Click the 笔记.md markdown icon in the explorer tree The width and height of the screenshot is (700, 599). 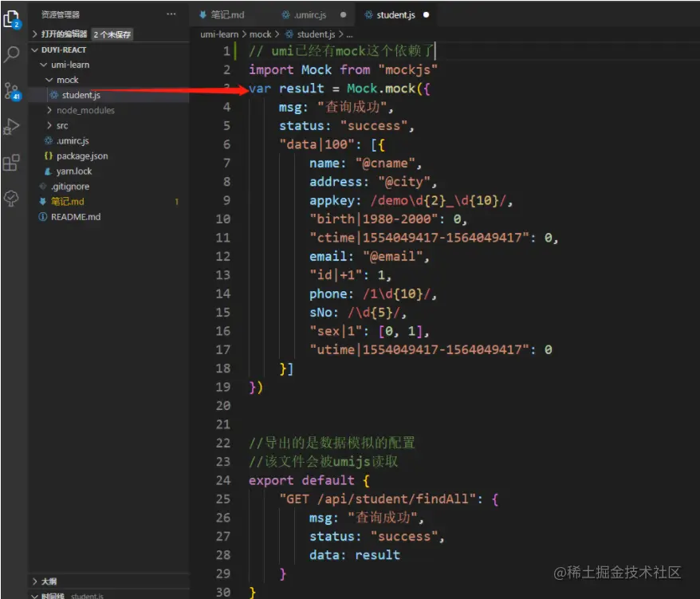point(43,202)
